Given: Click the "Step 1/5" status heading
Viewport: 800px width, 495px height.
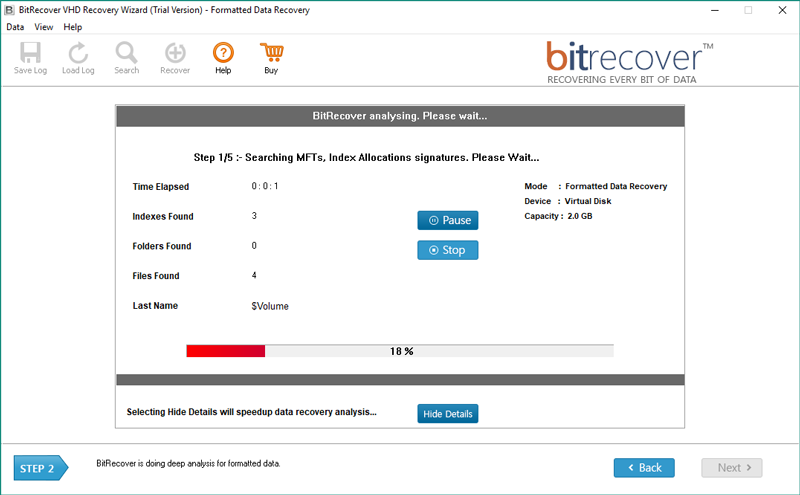Looking at the screenshot, I should click(366, 158).
